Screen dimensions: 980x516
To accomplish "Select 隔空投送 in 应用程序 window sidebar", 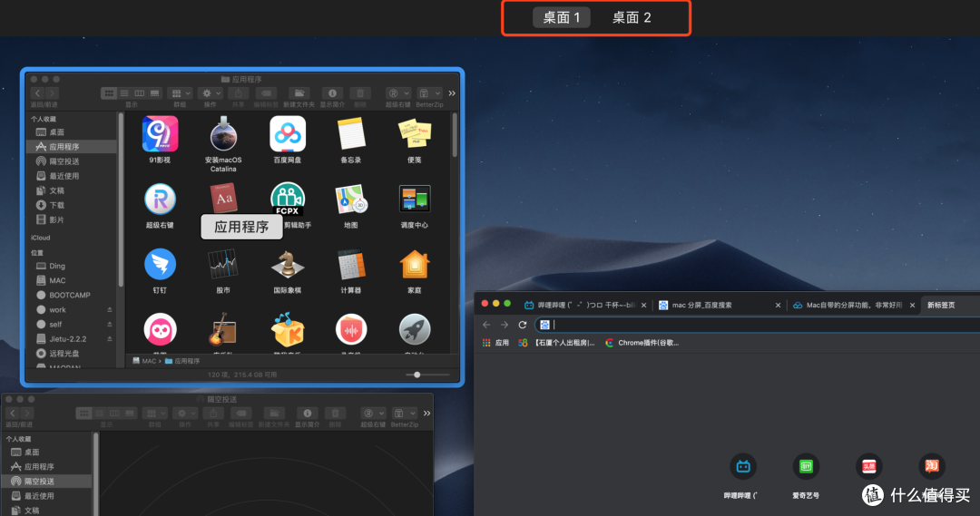I will pos(72,161).
